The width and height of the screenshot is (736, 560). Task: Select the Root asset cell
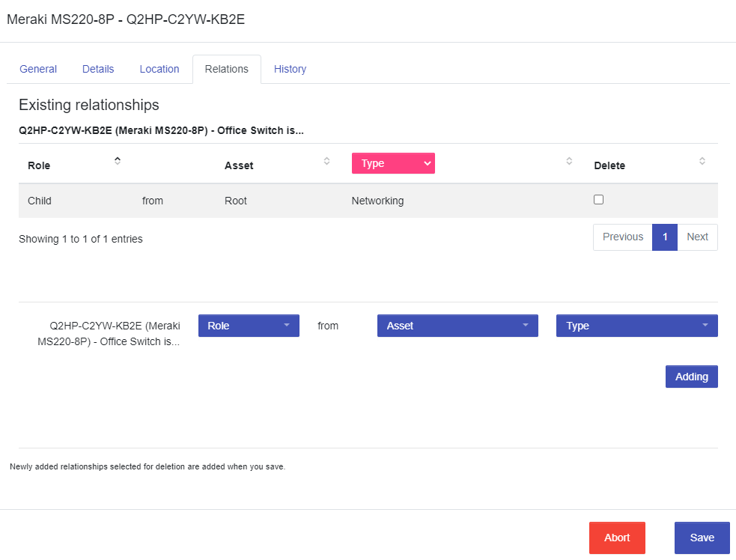[236, 201]
